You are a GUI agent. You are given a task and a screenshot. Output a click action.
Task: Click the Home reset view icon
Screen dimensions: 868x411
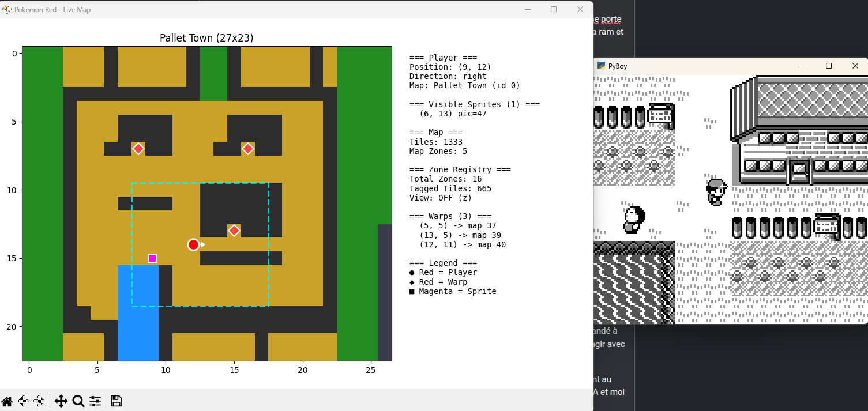(7, 401)
